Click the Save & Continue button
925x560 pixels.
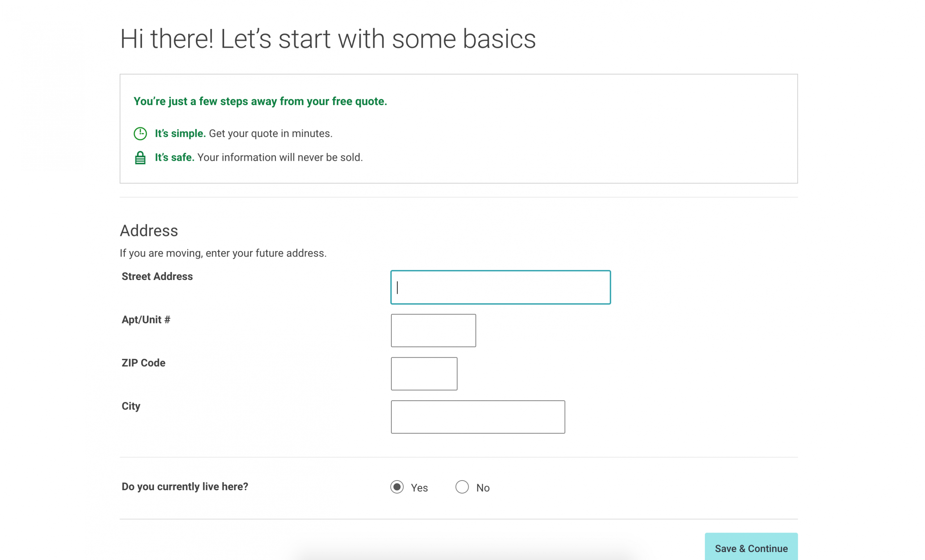[x=751, y=548]
